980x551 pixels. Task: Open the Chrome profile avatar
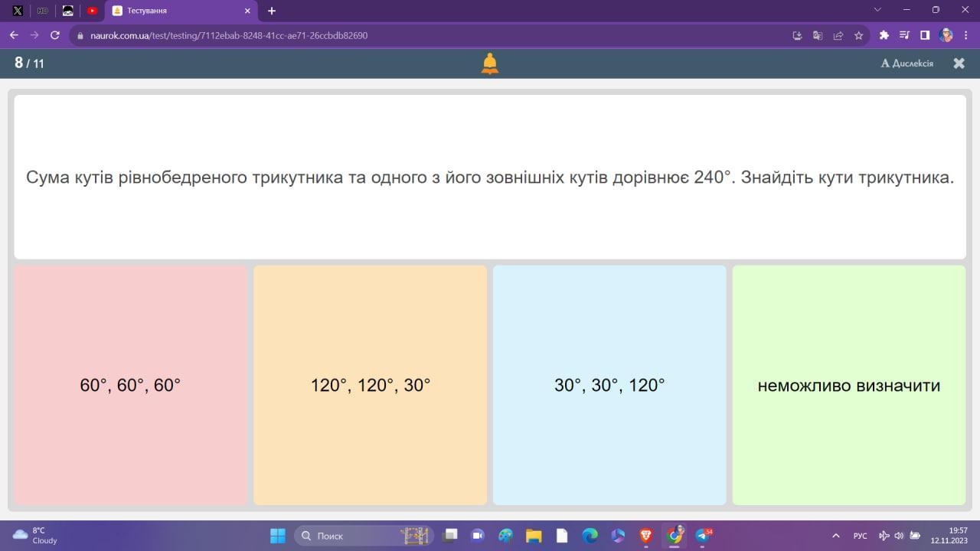(946, 35)
